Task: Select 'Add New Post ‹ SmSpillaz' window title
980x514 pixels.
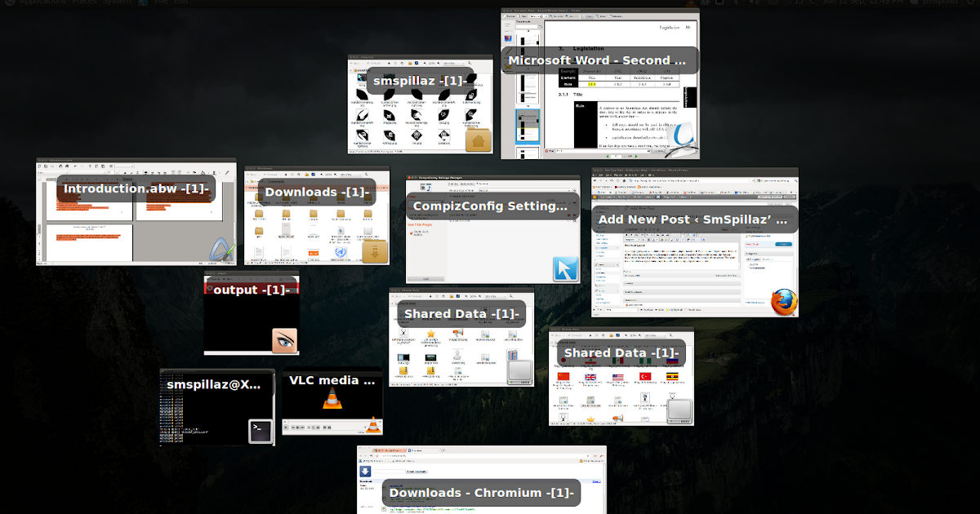Action: (695, 219)
